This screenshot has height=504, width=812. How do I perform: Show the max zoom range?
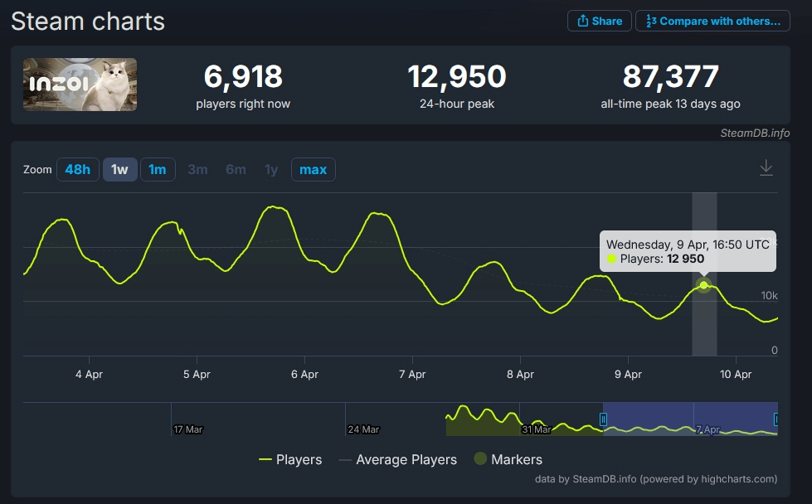(x=313, y=169)
